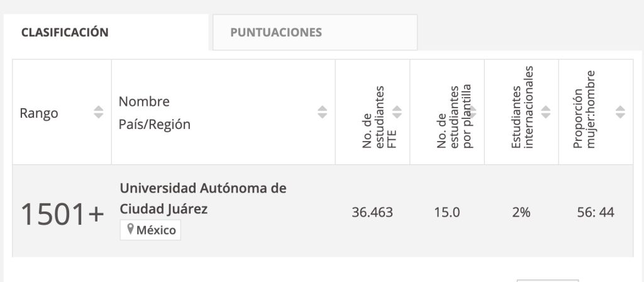Sort by Rango column arrows
This screenshot has height=282, width=644.
pyautogui.click(x=98, y=112)
